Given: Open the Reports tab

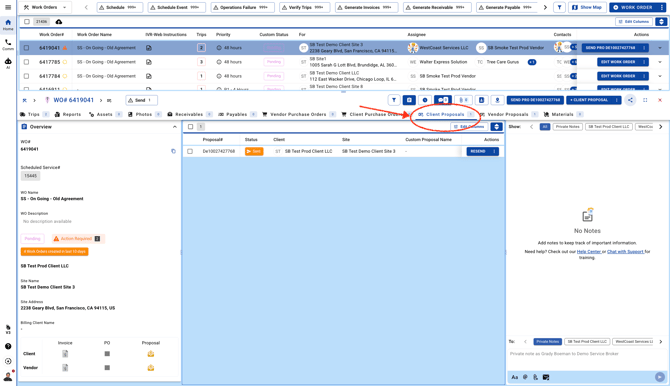Looking at the screenshot, I should click(68, 114).
